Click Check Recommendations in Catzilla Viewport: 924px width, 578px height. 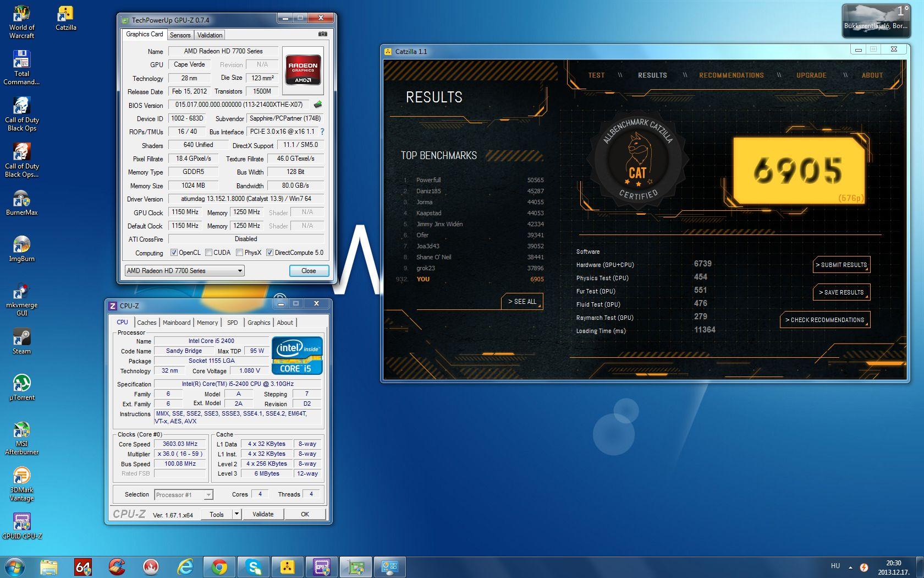824,320
